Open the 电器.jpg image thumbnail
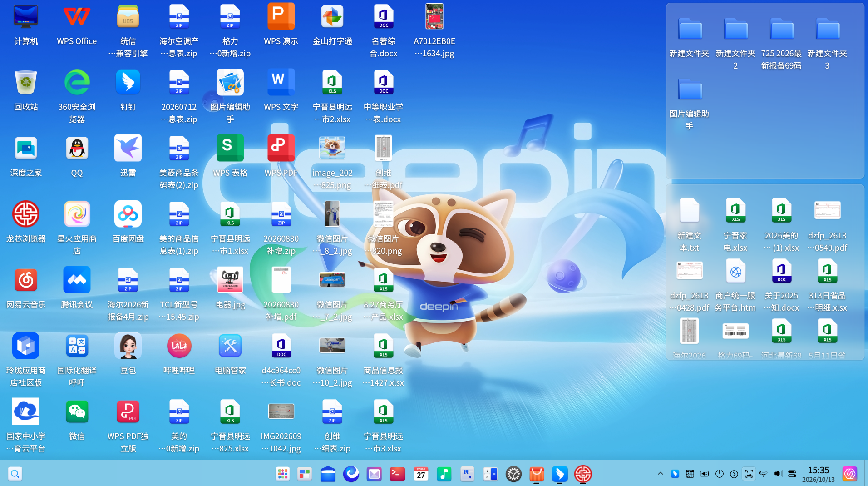 coord(230,280)
